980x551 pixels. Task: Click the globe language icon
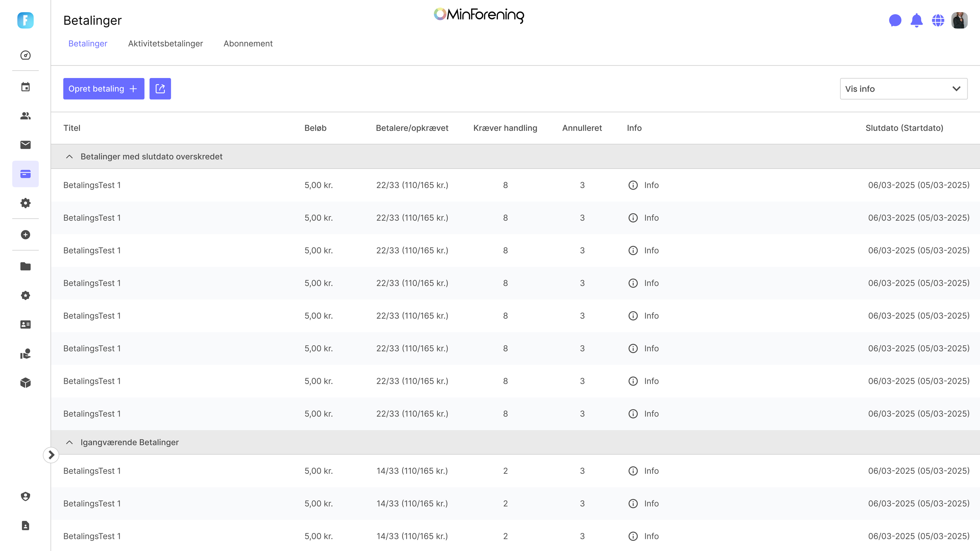point(938,20)
